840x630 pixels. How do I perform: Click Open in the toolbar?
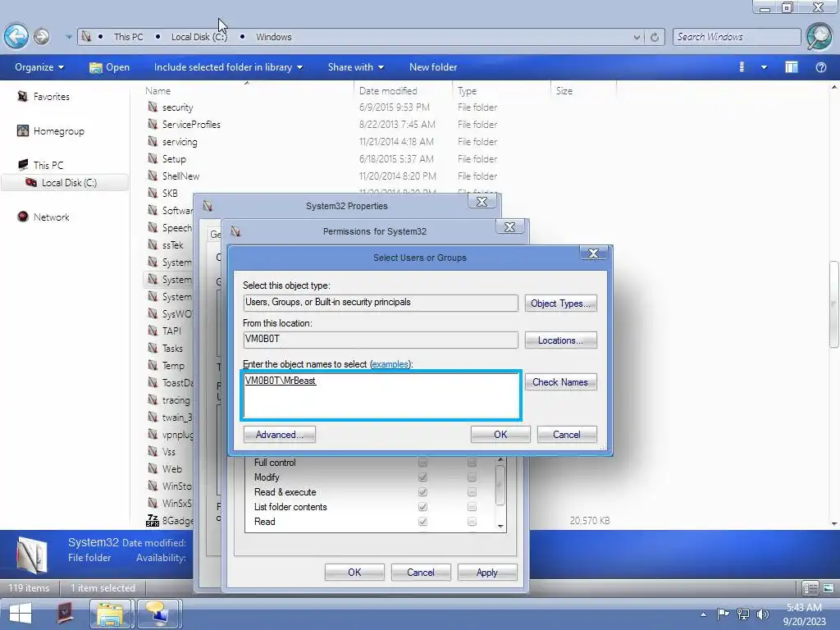pyautogui.click(x=109, y=67)
